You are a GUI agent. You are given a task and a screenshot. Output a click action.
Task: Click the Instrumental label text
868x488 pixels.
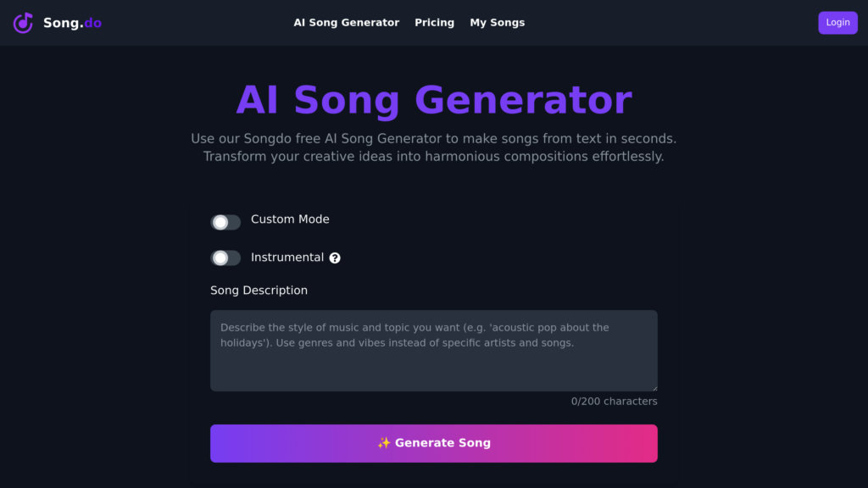click(287, 258)
